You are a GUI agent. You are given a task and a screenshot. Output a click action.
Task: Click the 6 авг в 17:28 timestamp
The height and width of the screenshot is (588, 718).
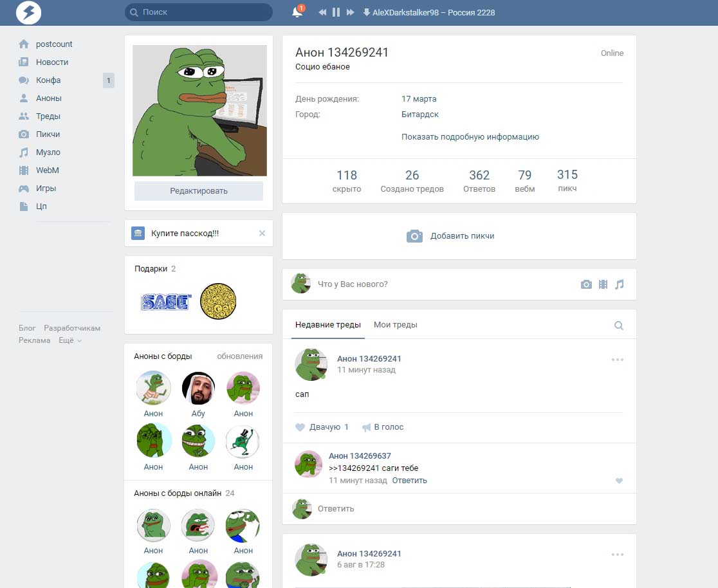[361, 565]
